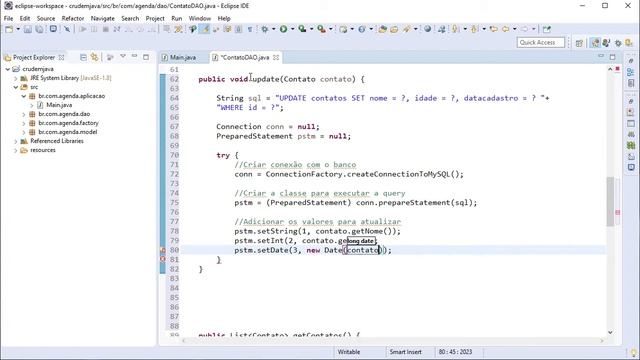Toggle the Skip All Breakpoints button
The image size is (640, 360).
[67, 29]
